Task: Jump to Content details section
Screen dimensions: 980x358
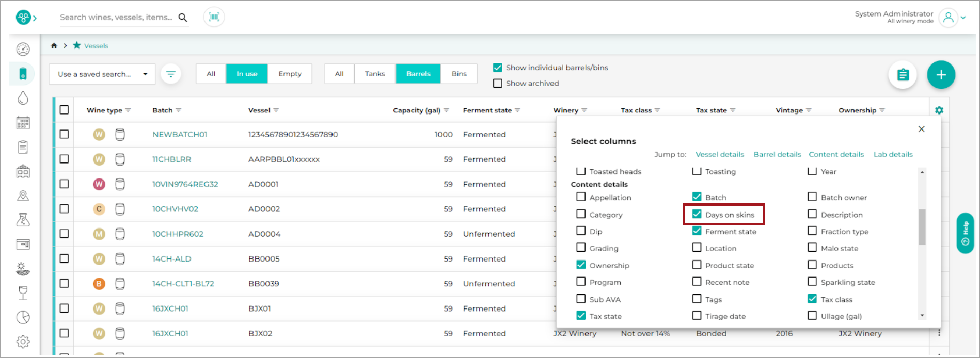Action: (836, 154)
